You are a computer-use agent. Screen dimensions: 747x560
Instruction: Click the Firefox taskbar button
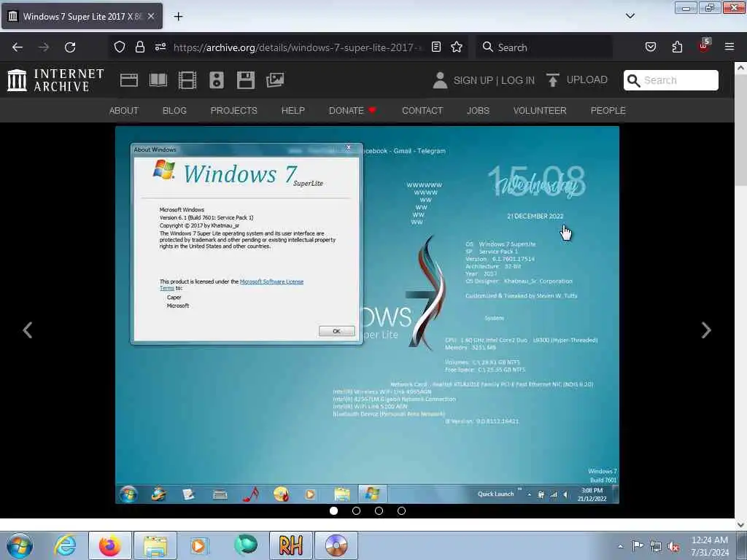[x=109, y=545]
